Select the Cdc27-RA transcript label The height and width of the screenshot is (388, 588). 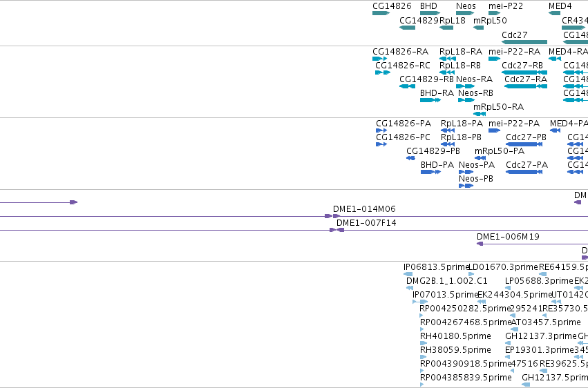coord(526,79)
